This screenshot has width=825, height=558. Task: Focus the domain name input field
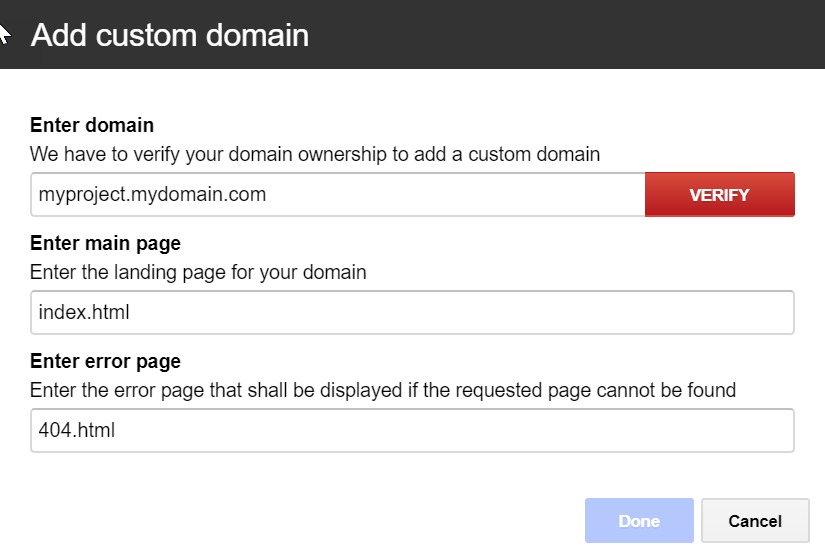pyautogui.click(x=338, y=195)
